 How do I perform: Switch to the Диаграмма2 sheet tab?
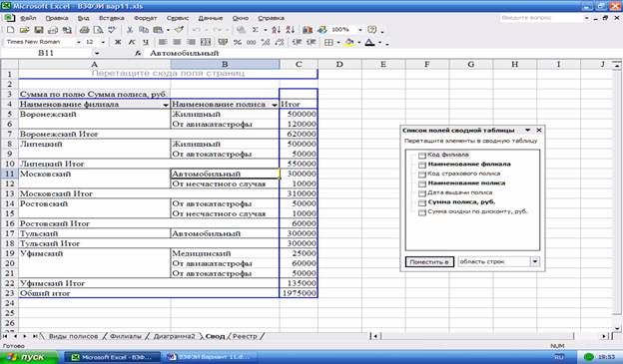[x=175, y=336]
